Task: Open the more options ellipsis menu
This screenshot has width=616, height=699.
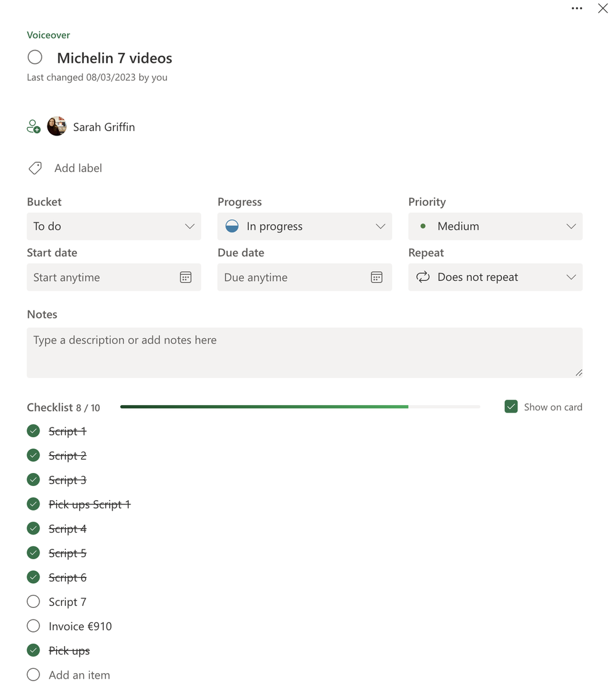Action: [x=577, y=9]
